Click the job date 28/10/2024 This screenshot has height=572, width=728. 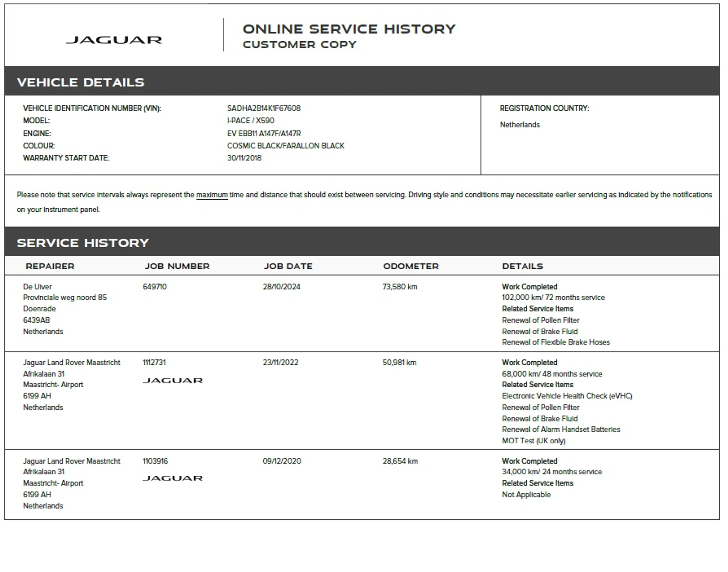tap(282, 287)
